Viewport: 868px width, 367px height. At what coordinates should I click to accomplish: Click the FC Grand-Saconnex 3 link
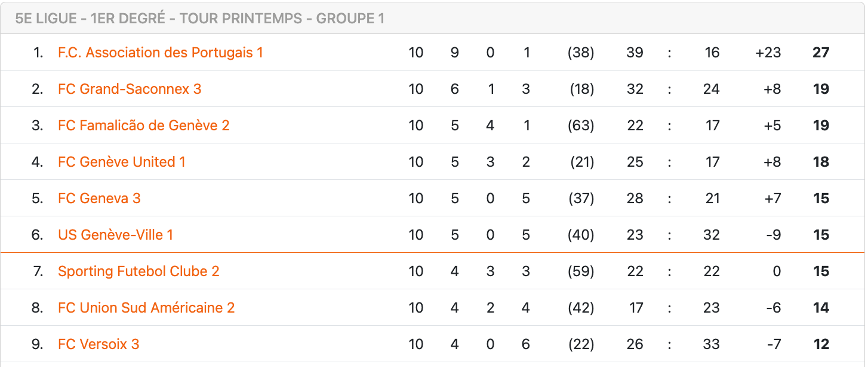[x=130, y=89]
